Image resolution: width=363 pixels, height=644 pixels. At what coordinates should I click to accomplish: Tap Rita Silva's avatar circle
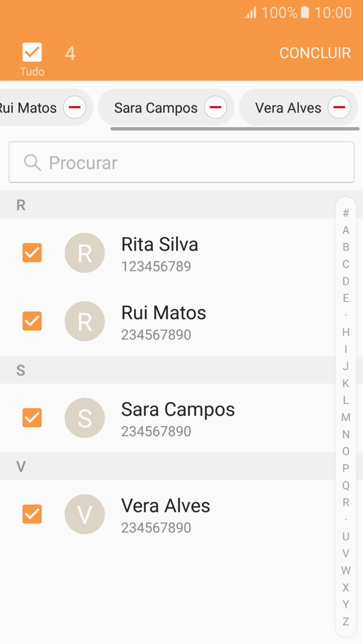pos(85,253)
